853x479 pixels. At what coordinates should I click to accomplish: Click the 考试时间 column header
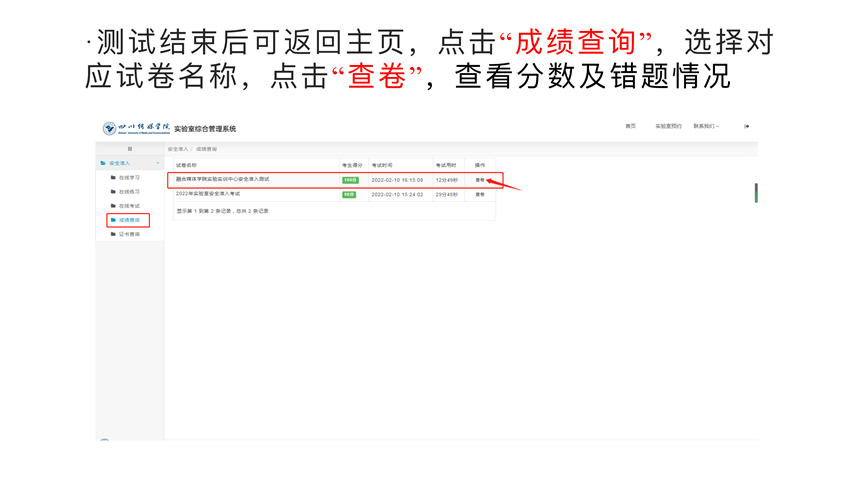[x=382, y=165]
